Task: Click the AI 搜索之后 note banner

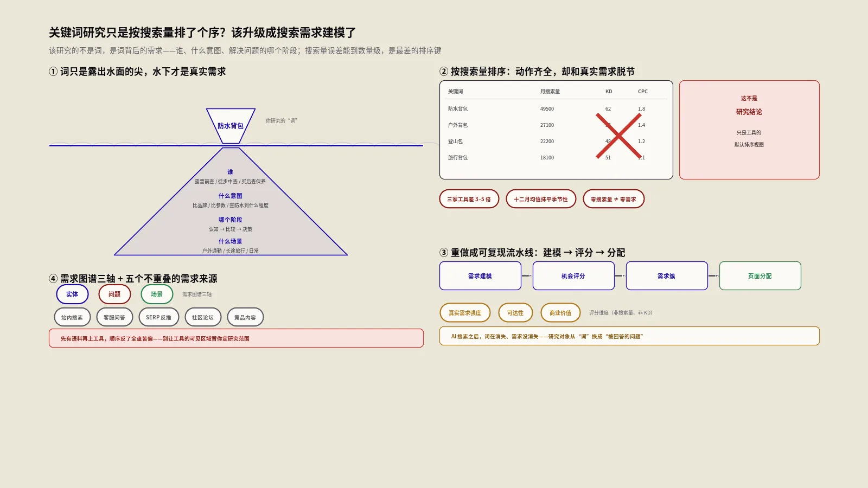Action: click(x=629, y=336)
